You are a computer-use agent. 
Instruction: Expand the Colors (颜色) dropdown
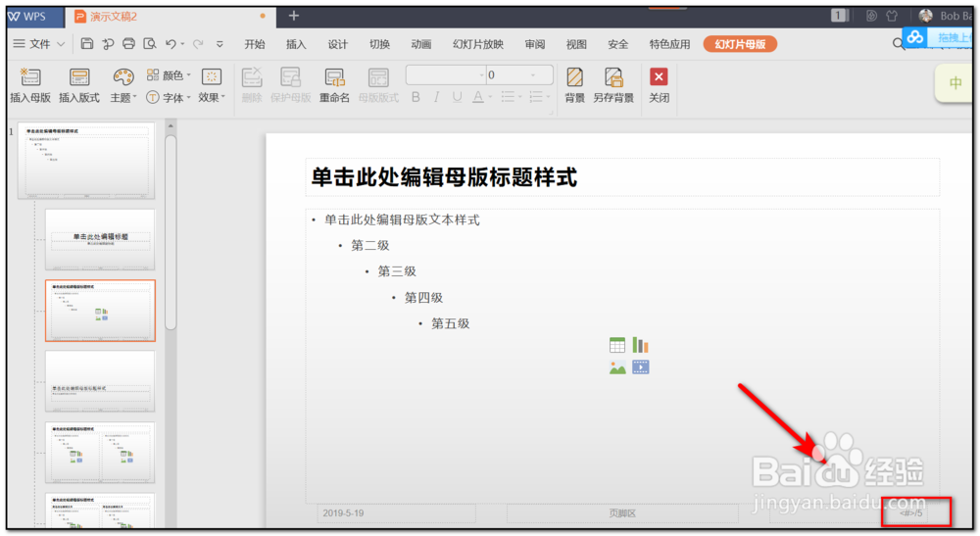point(188,75)
